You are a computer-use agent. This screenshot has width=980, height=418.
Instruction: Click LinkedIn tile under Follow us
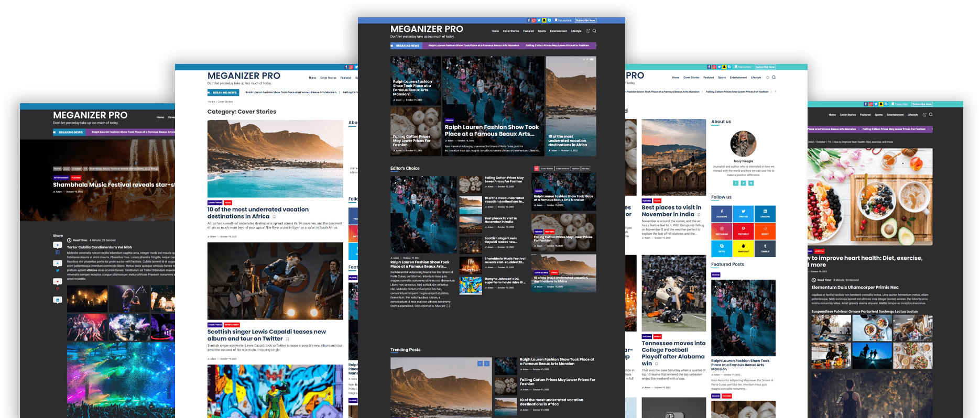point(765,214)
